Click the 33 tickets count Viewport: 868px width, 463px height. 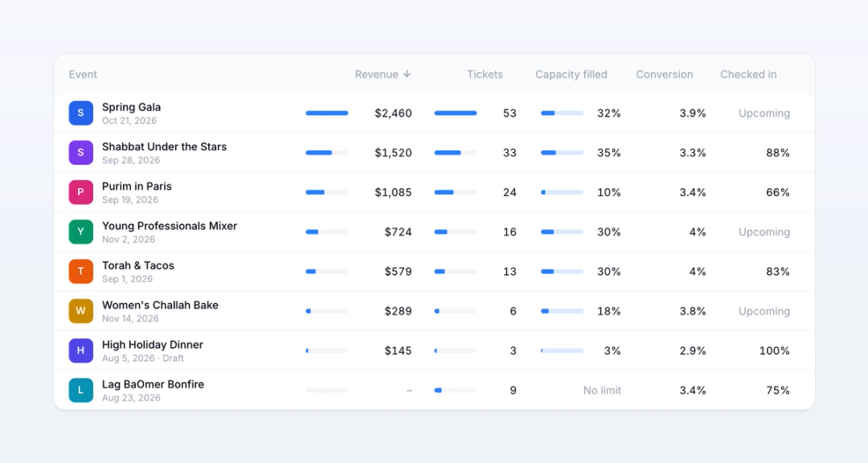pyautogui.click(x=510, y=152)
